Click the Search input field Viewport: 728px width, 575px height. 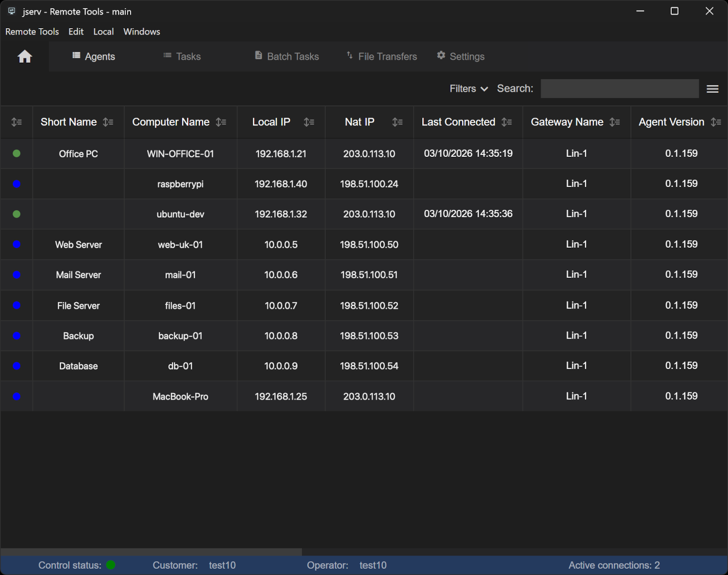pyautogui.click(x=620, y=89)
